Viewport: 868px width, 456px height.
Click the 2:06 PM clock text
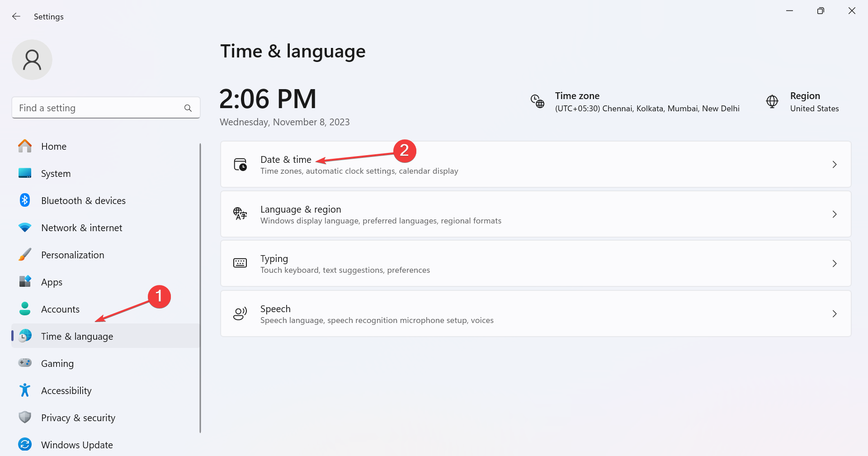pos(268,99)
